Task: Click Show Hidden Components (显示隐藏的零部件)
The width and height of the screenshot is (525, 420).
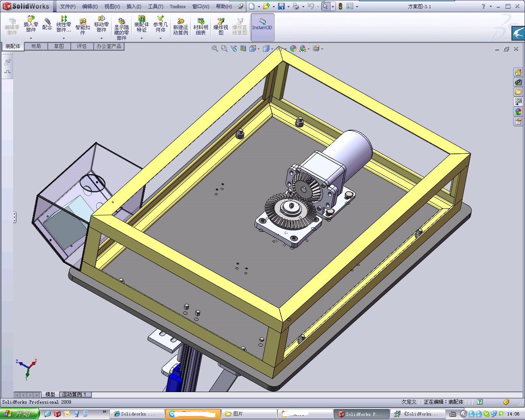Action: click(121, 29)
